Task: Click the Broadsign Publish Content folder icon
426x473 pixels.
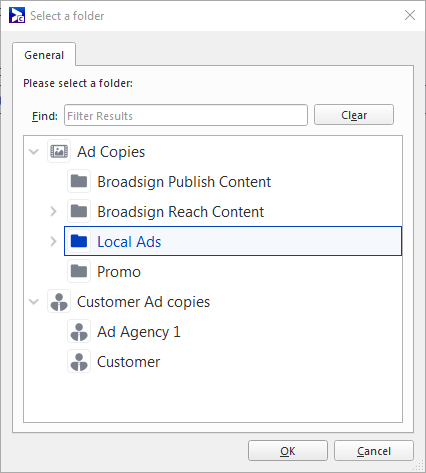Action: [x=79, y=181]
